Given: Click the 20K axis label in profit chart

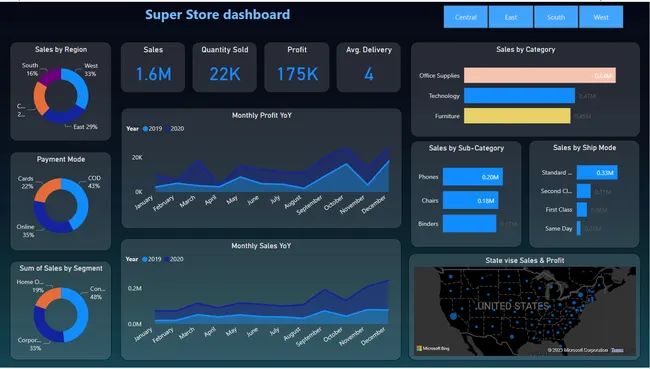Looking at the screenshot, I should tap(137, 158).
